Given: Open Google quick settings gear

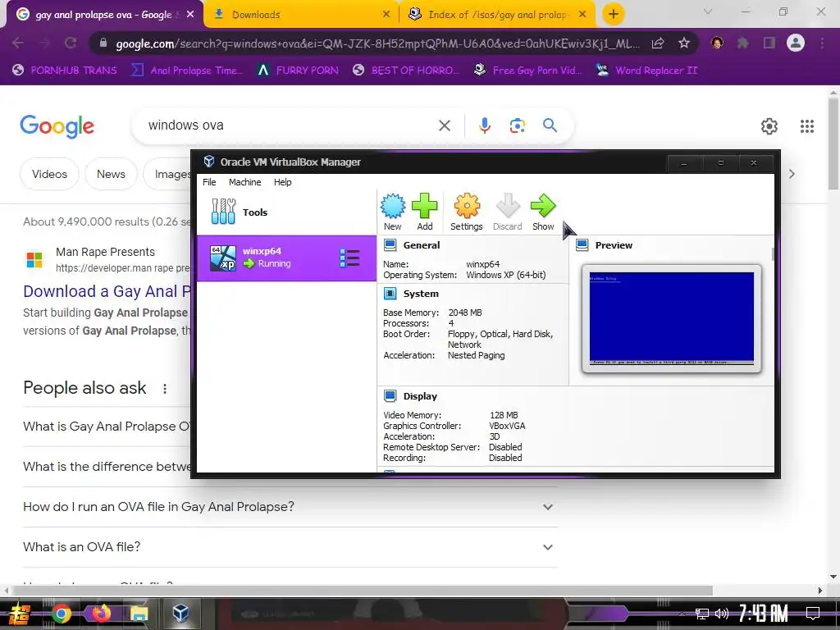Looking at the screenshot, I should (769, 126).
